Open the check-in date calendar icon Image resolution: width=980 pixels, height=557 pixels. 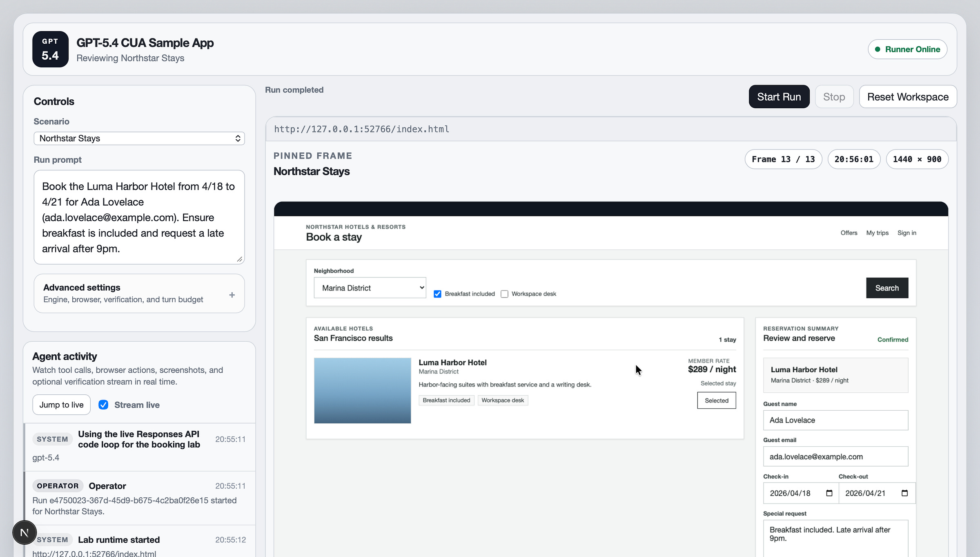pyautogui.click(x=829, y=493)
